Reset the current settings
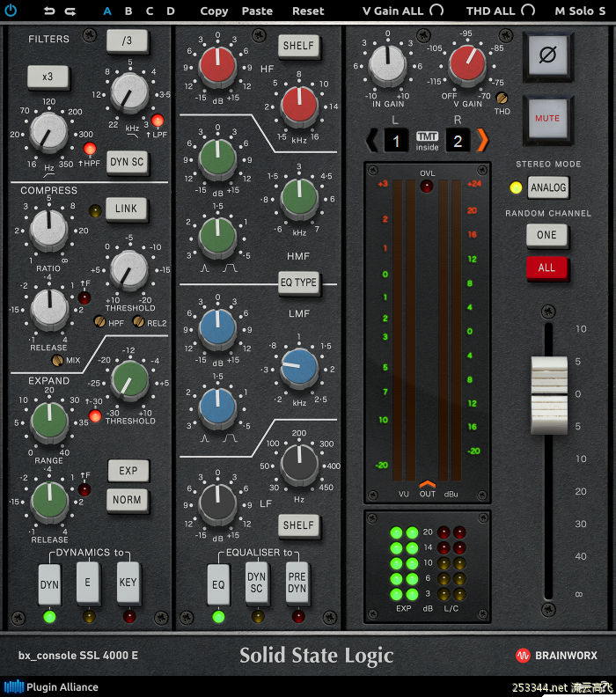The width and height of the screenshot is (616, 697). coord(308,11)
